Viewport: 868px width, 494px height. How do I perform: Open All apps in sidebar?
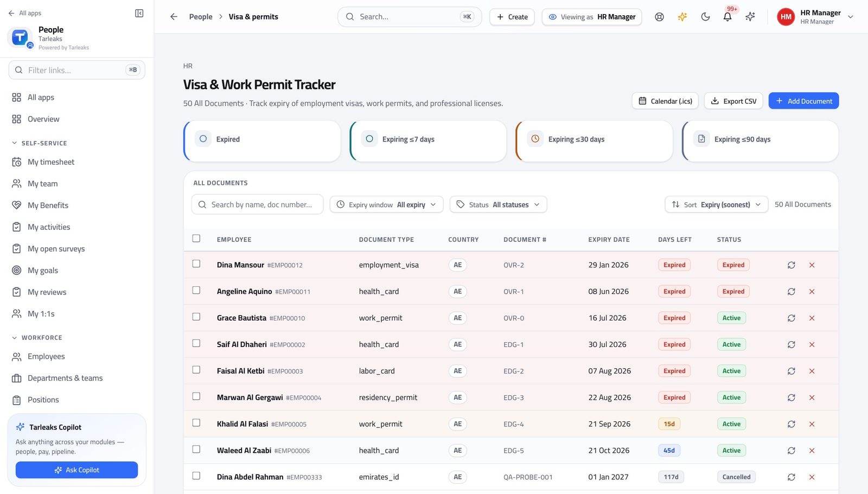[76, 98]
